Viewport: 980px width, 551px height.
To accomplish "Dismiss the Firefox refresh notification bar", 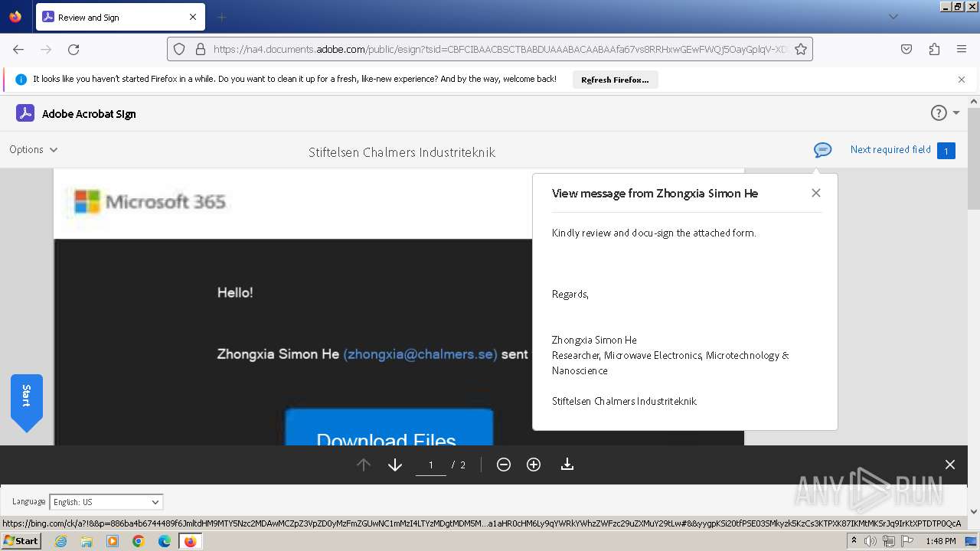I will [x=962, y=80].
